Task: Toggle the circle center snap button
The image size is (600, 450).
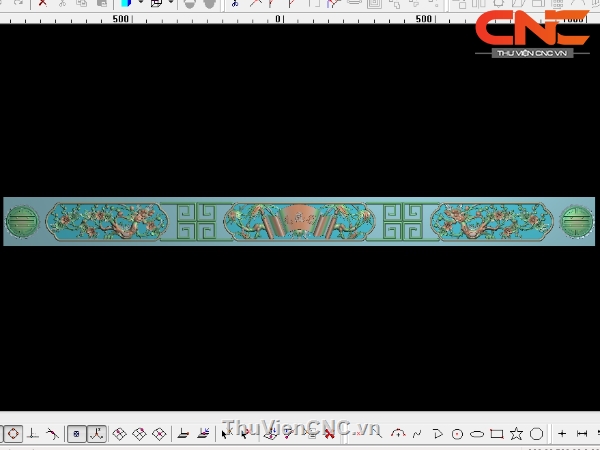Action: point(13,434)
